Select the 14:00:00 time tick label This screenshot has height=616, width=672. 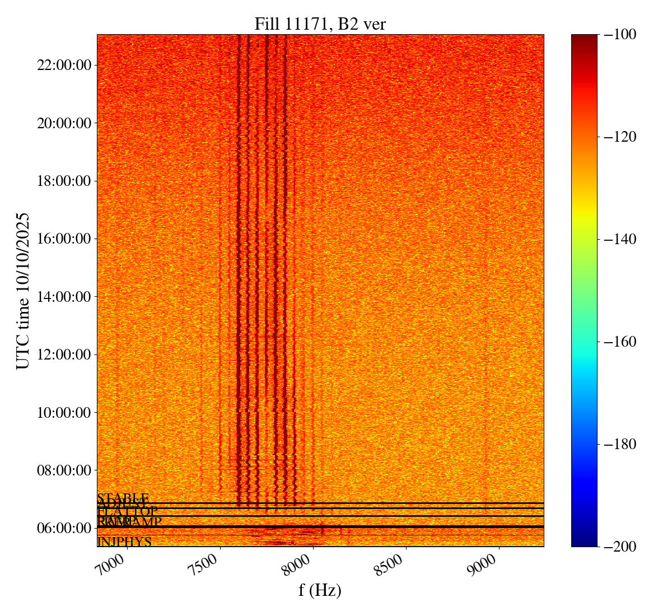[x=64, y=297]
